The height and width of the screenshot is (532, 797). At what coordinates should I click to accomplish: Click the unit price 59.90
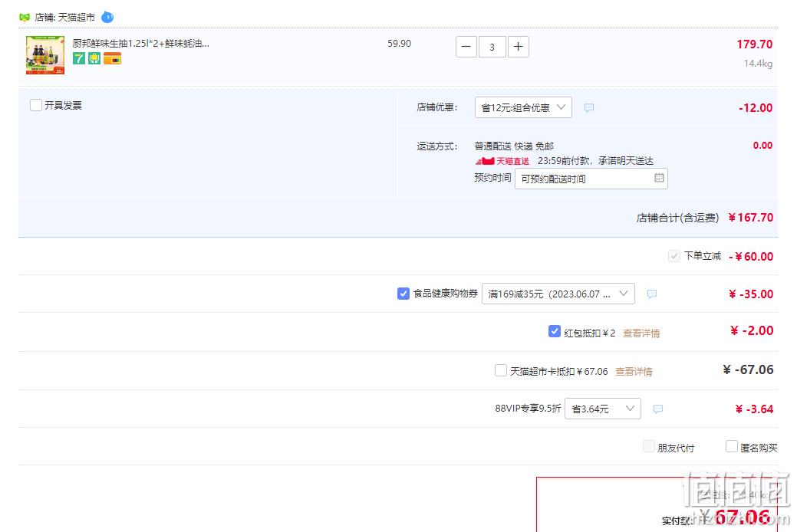point(399,44)
